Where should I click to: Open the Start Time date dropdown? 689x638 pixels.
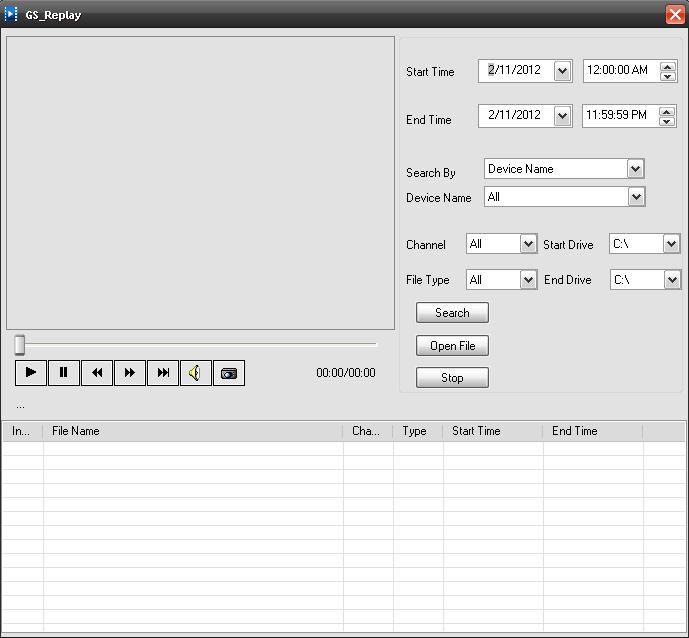click(x=562, y=71)
